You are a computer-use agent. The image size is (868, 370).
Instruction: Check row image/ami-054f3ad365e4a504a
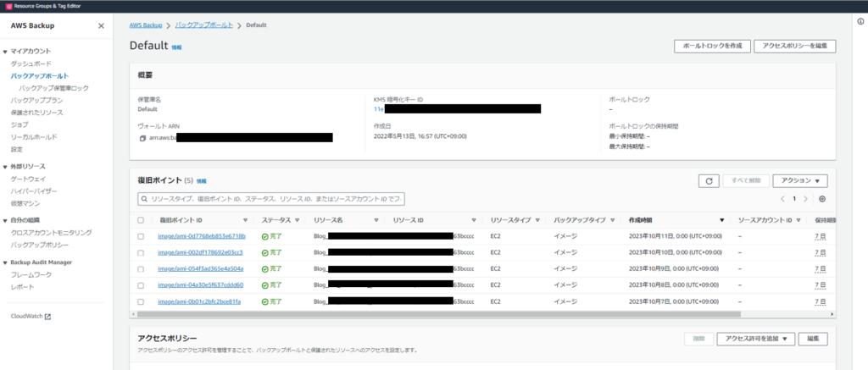click(x=141, y=268)
